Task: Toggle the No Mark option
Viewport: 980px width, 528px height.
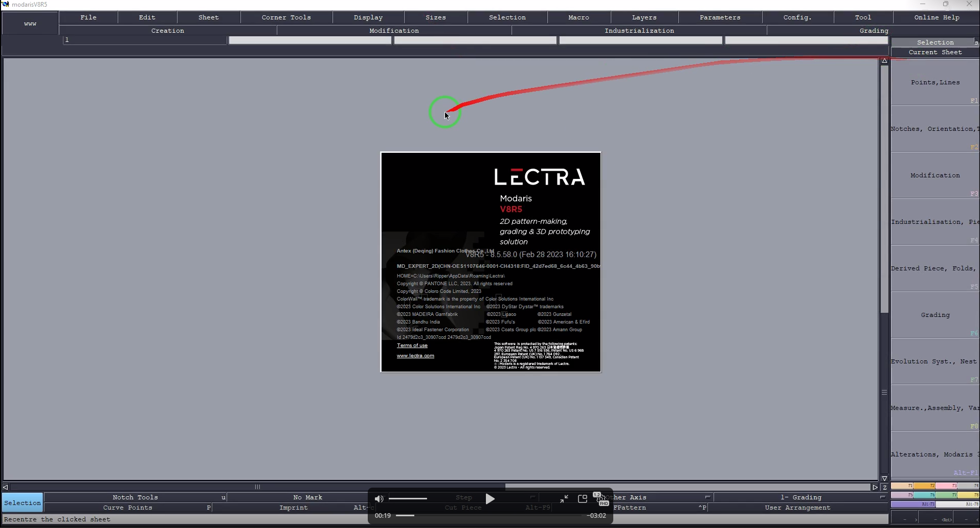Action: pos(308,497)
